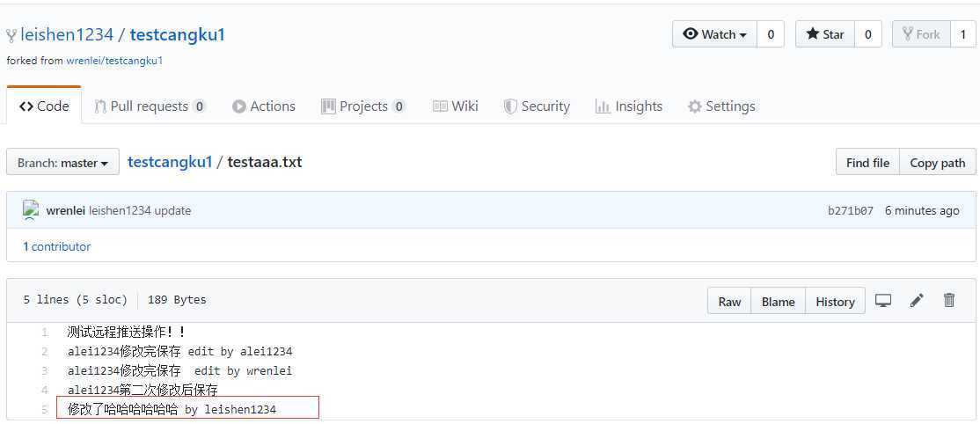Viewport: 980px width, 424px height.
Task: Open the Branch: master dropdown
Action: pyautogui.click(x=62, y=163)
